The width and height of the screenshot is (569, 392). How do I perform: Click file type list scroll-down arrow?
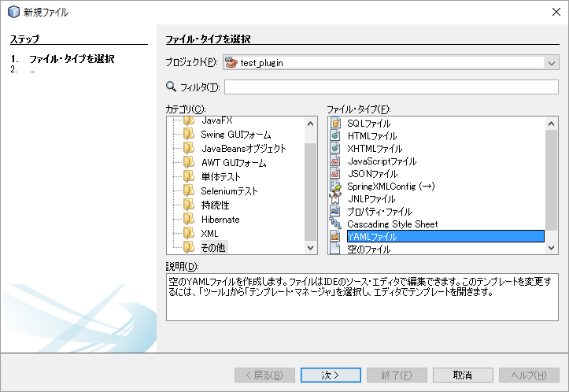click(551, 247)
